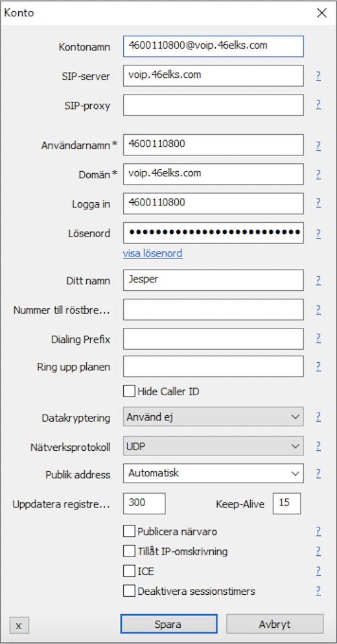337x644 pixels.
Task: Check the ICE checkbox
Action: pyautogui.click(x=129, y=571)
